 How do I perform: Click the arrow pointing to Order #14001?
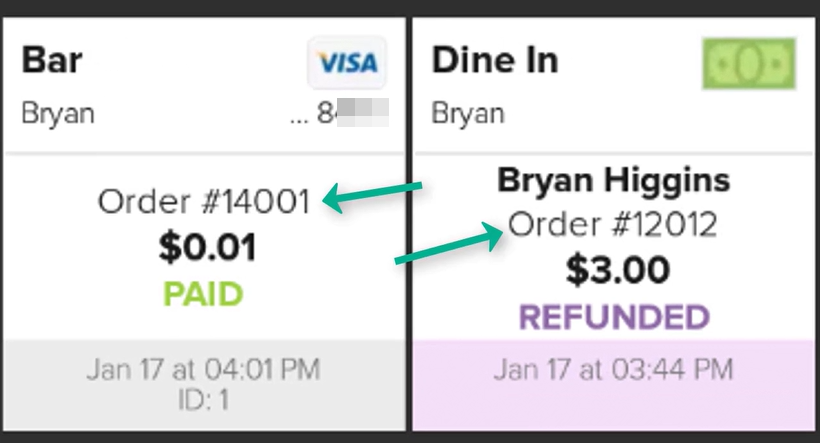coord(375,197)
